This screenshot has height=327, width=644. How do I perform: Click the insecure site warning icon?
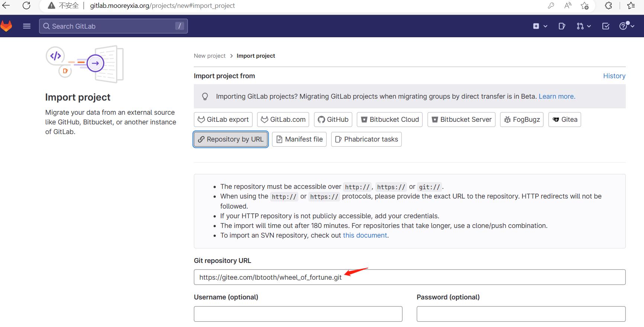coord(52,6)
